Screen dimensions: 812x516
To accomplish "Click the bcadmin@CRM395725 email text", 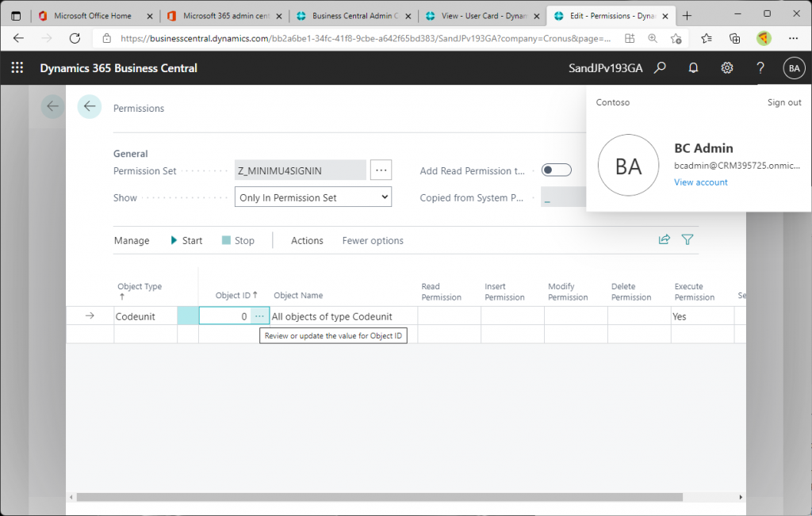I will (x=737, y=165).
